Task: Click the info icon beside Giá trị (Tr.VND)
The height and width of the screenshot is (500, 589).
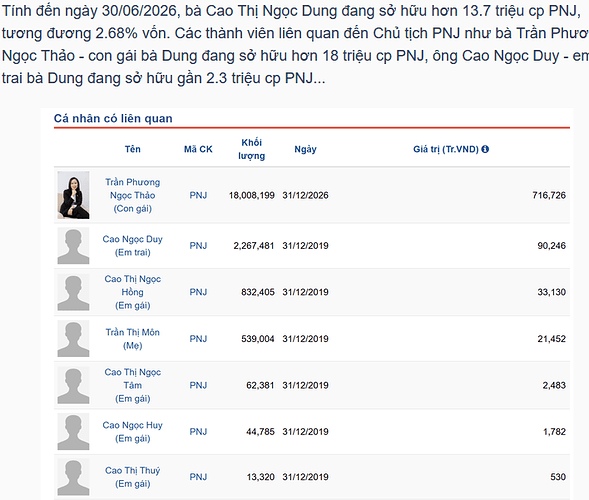Action: click(x=485, y=149)
